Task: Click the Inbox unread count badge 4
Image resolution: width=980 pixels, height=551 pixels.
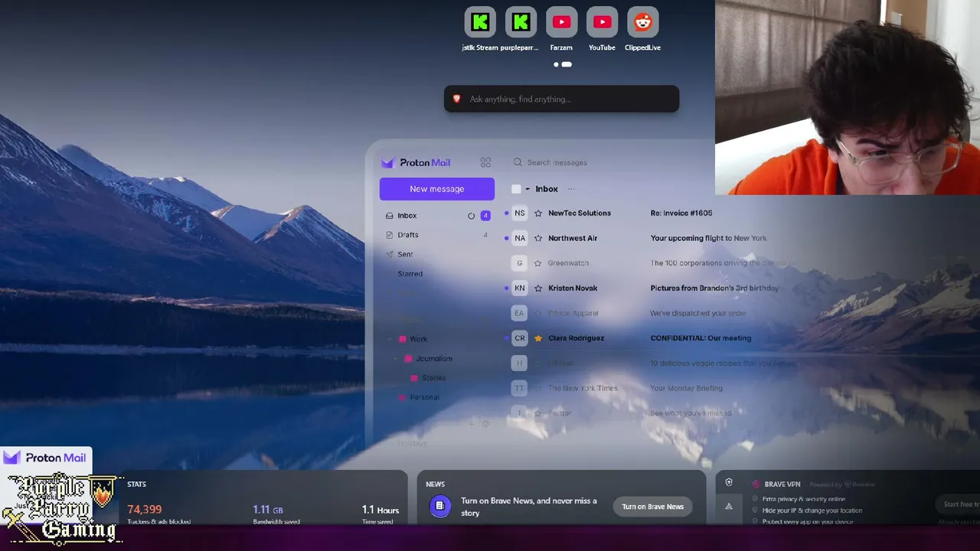Action: [x=485, y=216]
